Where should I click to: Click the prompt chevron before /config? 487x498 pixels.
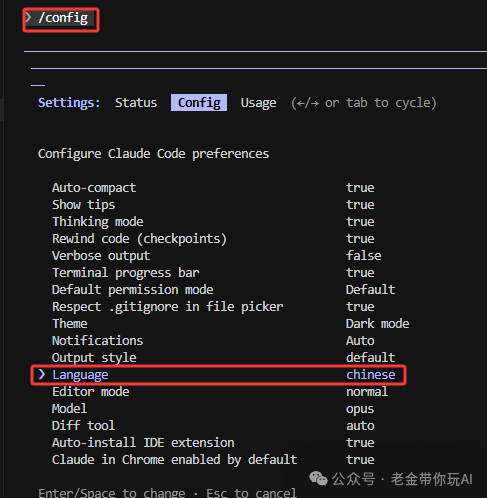[x=29, y=17]
